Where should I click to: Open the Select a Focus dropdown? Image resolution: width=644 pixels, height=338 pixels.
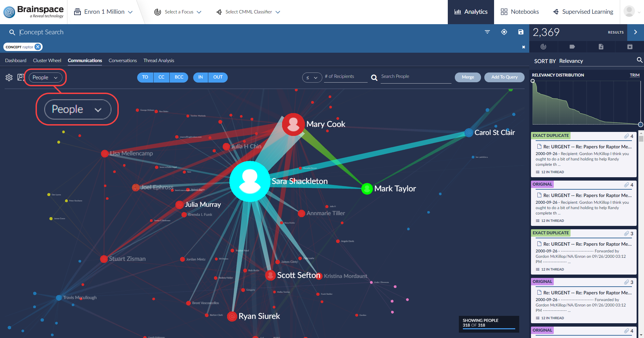pyautogui.click(x=178, y=12)
